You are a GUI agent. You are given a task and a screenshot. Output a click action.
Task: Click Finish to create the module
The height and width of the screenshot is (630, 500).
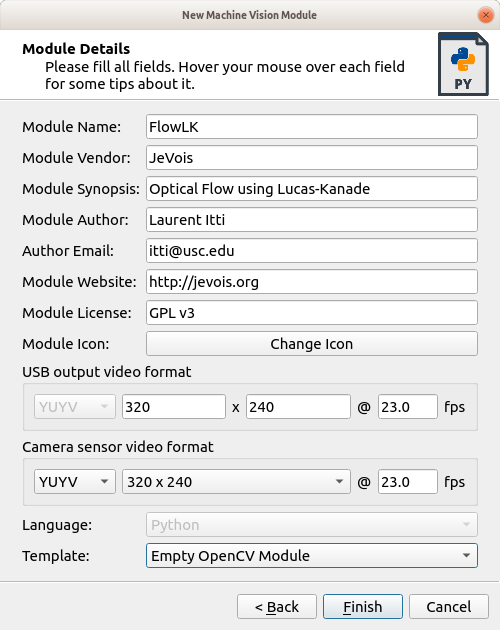point(363,607)
